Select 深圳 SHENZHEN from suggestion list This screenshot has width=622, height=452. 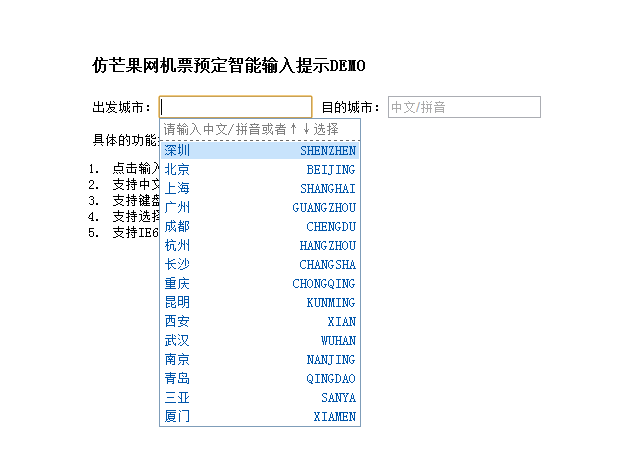pos(260,151)
